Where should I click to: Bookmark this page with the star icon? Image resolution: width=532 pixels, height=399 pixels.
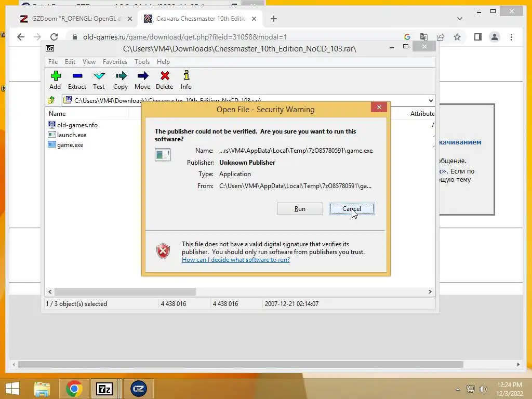(457, 37)
